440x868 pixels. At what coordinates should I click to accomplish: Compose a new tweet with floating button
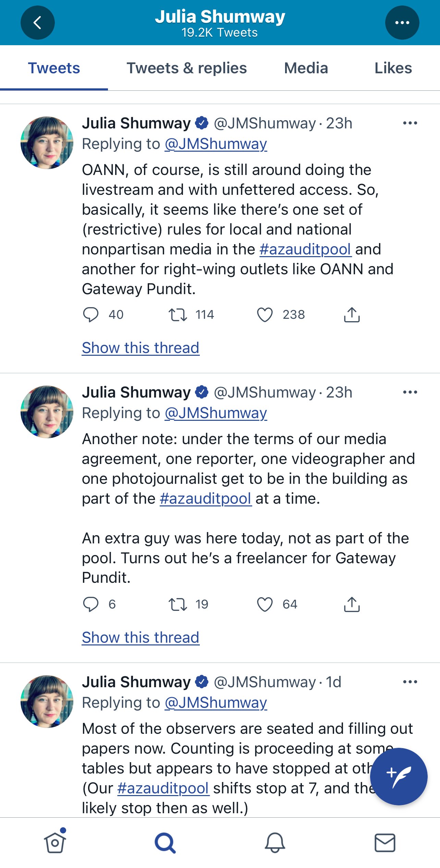click(x=399, y=776)
